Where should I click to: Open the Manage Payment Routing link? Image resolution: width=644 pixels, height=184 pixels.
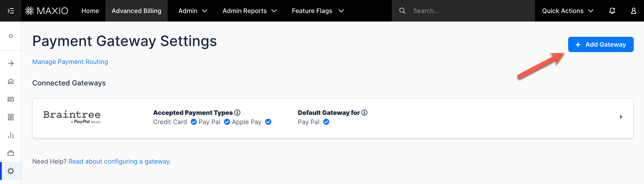click(x=70, y=62)
